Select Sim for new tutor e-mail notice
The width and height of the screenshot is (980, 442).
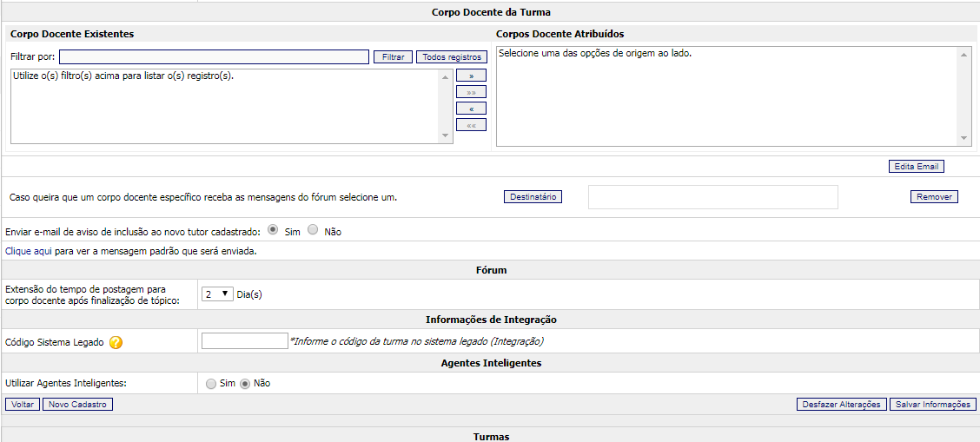(273, 230)
